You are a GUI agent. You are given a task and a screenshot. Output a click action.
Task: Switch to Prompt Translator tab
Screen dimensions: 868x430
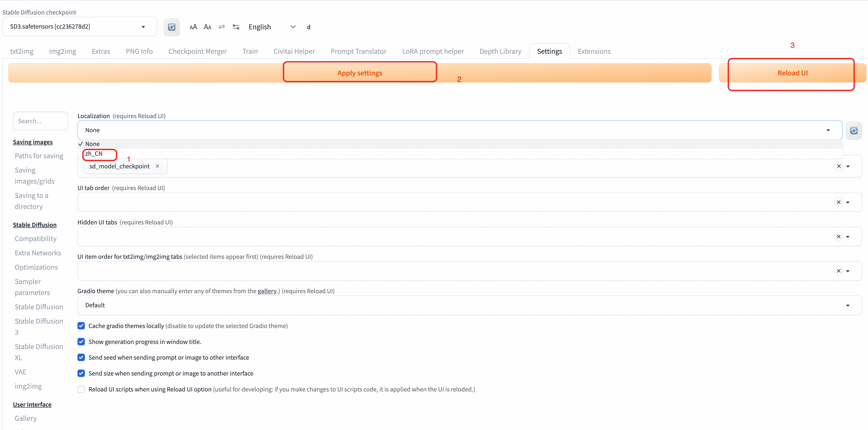(x=359, y=51)
